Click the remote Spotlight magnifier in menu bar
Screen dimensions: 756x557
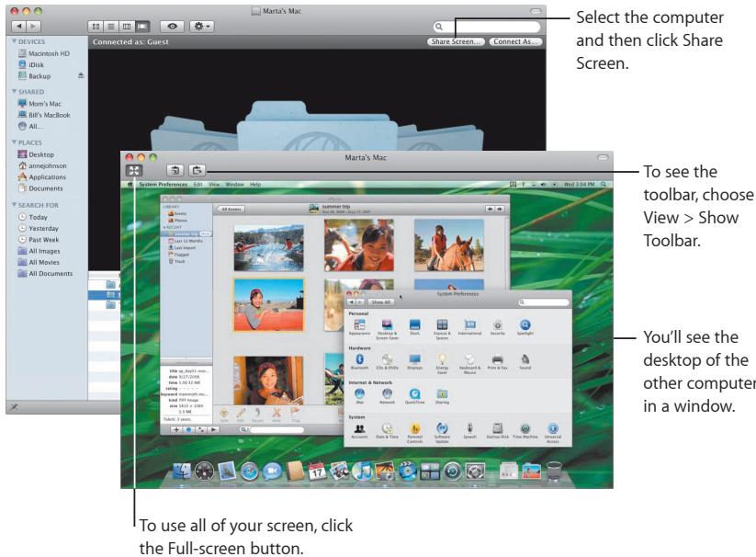click(x=604, y=184)
